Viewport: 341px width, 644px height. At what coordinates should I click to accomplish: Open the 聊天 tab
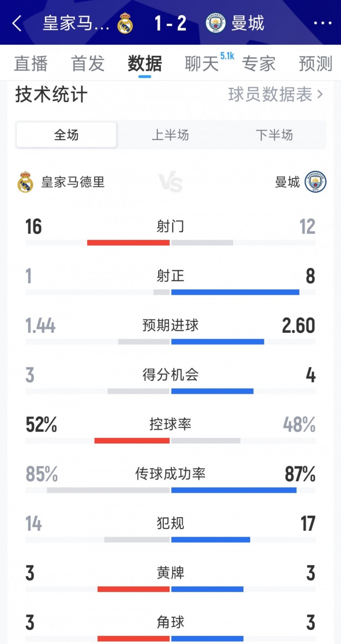[202, 64]
